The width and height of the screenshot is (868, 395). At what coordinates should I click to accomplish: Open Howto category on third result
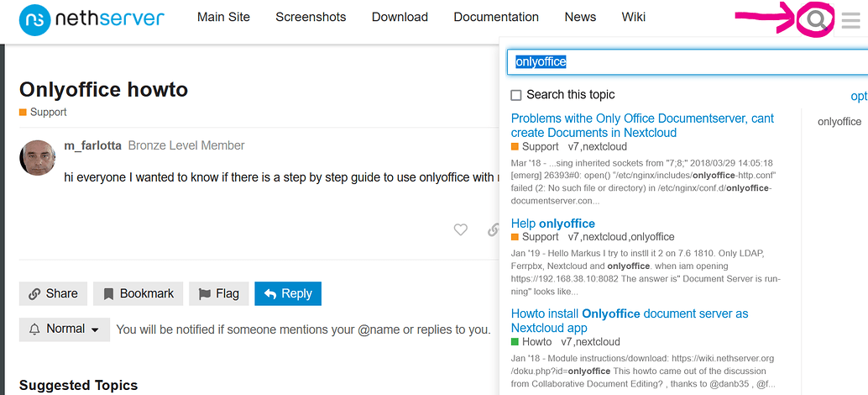pos(531,342)
